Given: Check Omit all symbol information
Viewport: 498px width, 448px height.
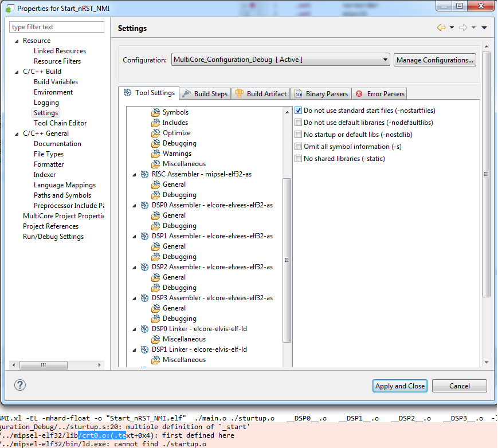Looking at the screenshot, I should pyautogui.click(x=298, y=147).
